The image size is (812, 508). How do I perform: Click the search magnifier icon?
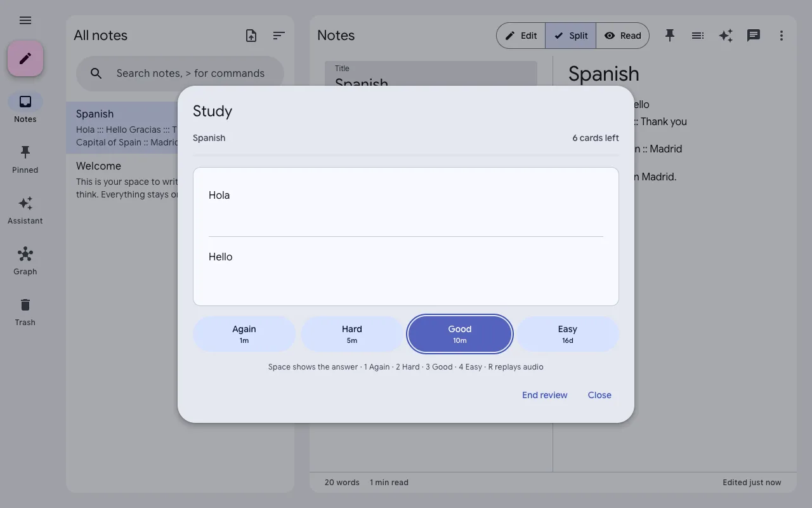tap(96, 74)
